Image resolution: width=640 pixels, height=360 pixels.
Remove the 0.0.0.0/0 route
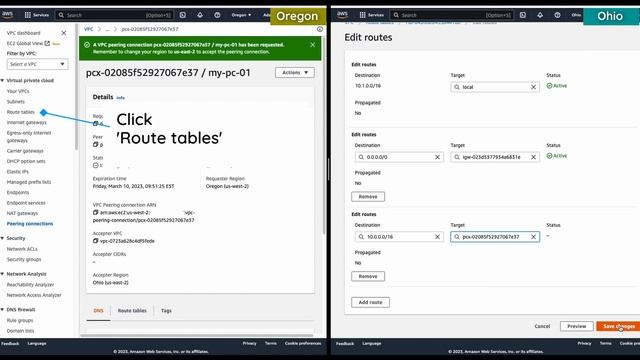tap(368, 197)
